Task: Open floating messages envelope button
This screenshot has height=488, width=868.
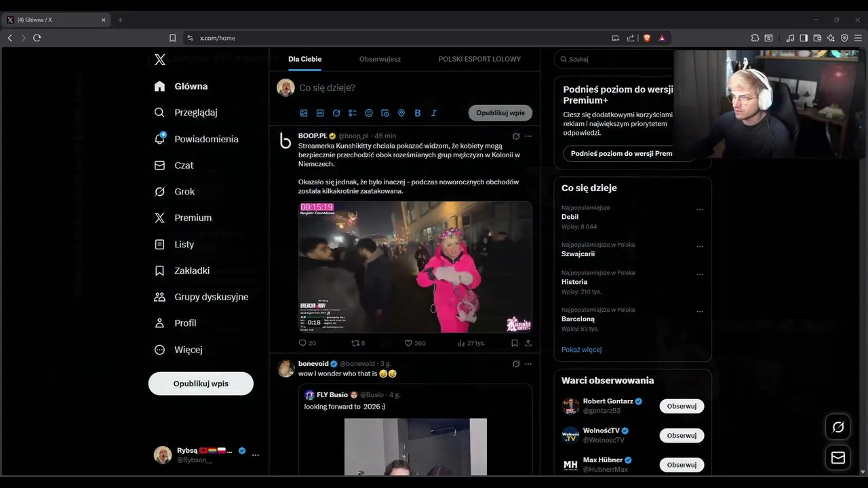Action: [838, 458]
